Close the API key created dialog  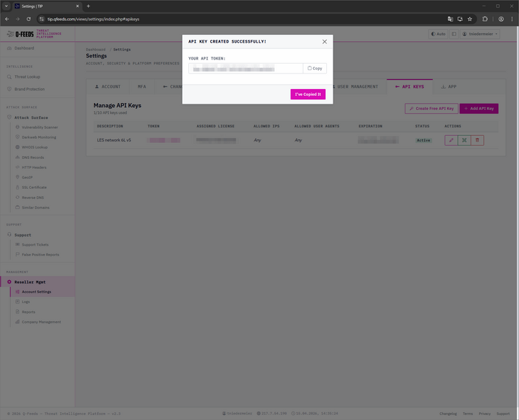(x=324, y=42)
